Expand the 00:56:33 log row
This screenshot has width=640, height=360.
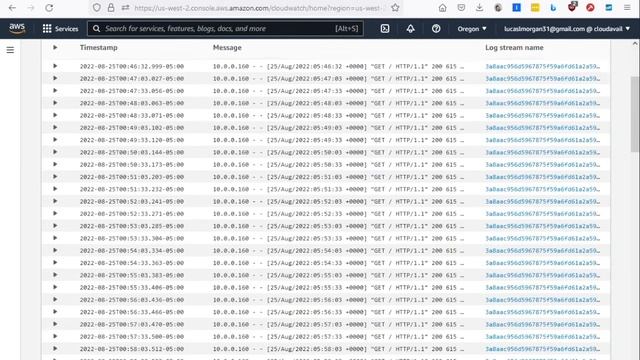pyautogui.click(x=55, y=311)
